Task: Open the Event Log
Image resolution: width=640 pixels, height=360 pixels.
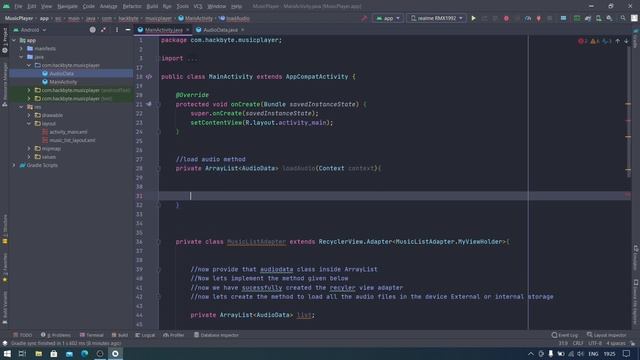Action: click(565, 335)
